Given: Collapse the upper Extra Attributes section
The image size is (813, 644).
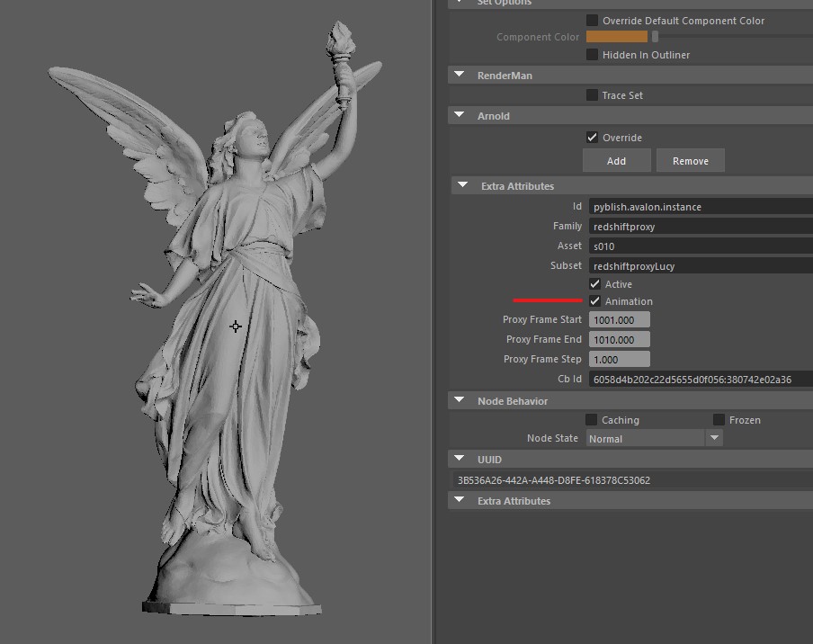Looking at the screenshot, I should click(462, 185).
